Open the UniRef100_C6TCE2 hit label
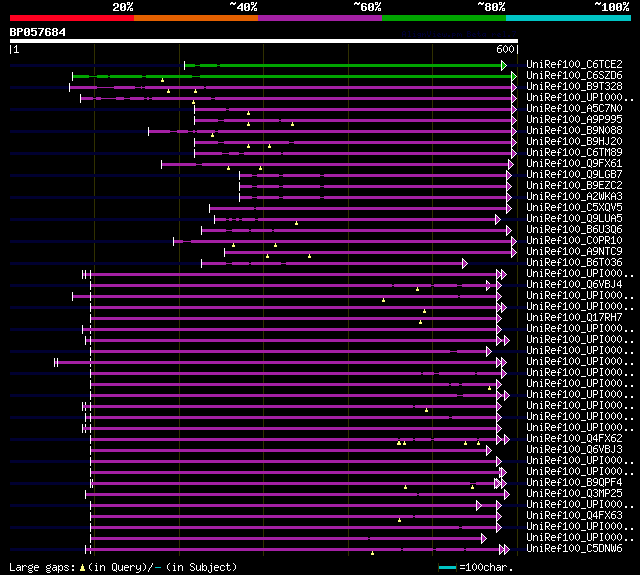The image size is (640, 575). pos(574,64)
